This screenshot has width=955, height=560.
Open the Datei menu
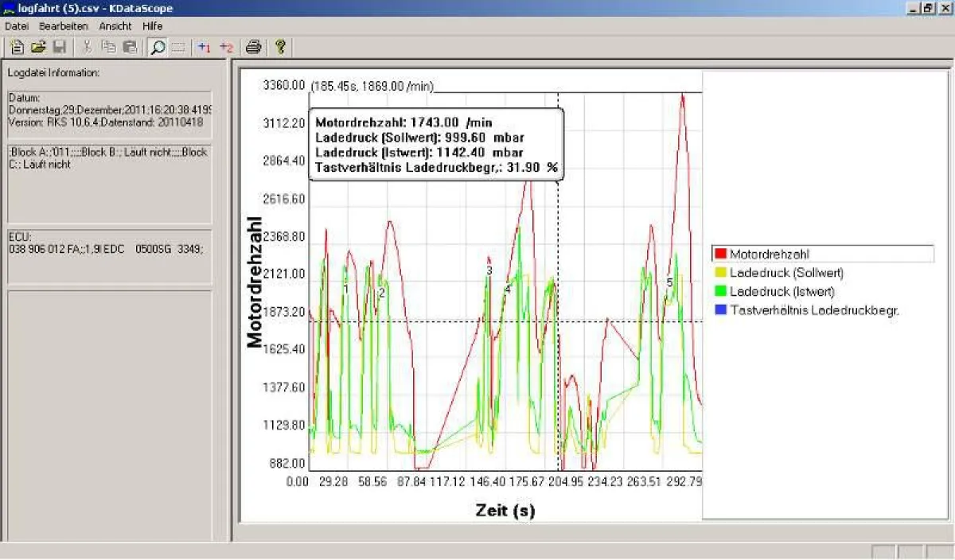pyautogui.click(x=16, y=25)
